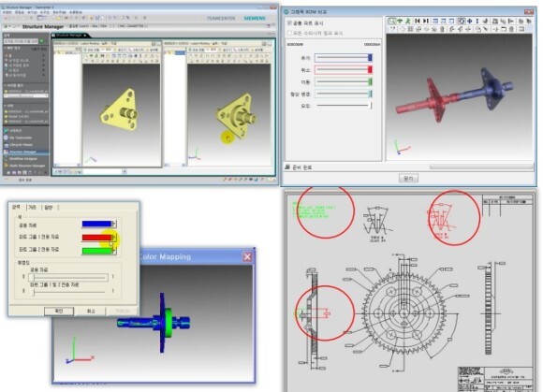The height and width of the screenshot is (392, 543).
Task: Open the green color swatch dropdown arrow
Action: tap(114, 250)
